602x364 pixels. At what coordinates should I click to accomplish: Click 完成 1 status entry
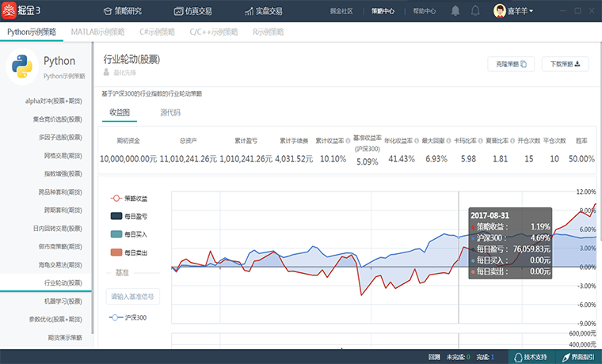[486, 357]
